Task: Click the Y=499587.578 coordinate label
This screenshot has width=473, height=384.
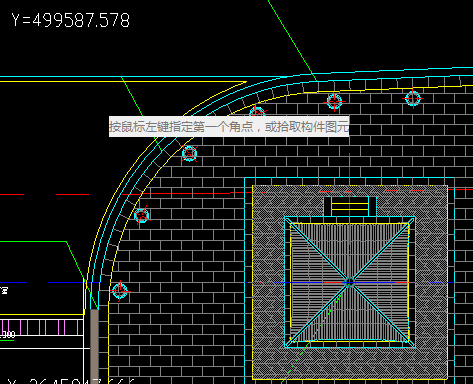Action: (70, 20)
